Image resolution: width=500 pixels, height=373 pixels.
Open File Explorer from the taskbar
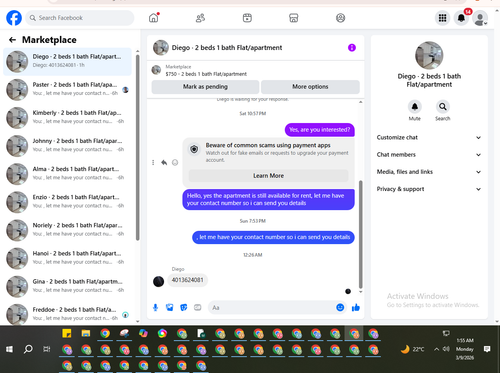(86, 333)
